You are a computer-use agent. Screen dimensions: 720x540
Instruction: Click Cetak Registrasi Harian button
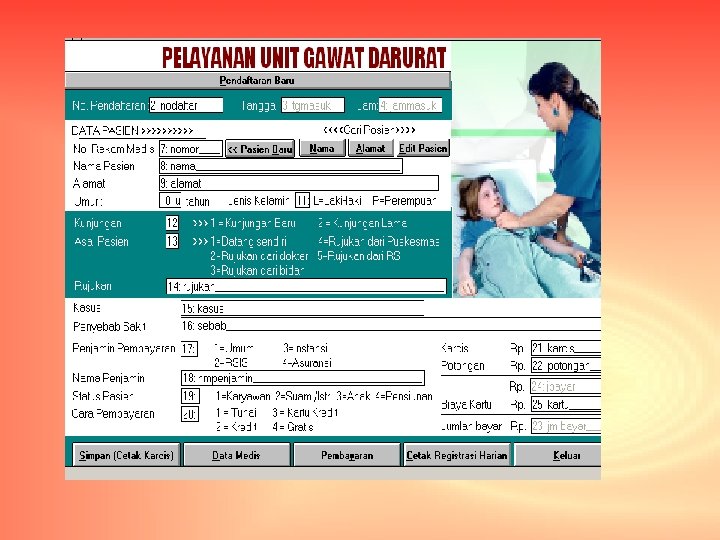click(457, 455)
